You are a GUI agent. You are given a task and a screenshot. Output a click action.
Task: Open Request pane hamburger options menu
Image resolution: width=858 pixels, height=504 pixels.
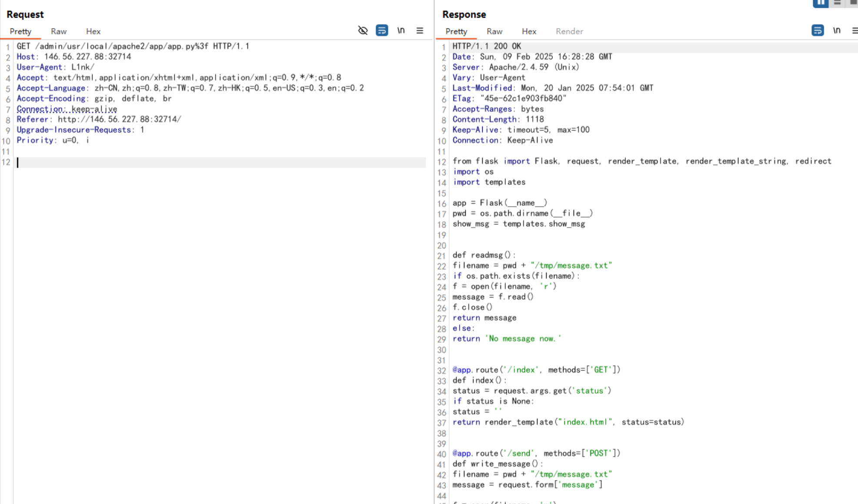(420, 30)
